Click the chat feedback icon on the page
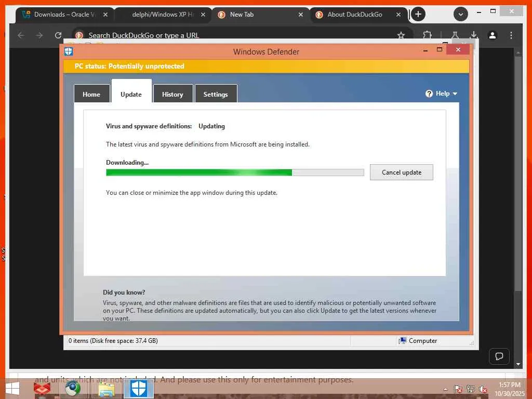This screenshot has width=532, height=399. point(499,356)
